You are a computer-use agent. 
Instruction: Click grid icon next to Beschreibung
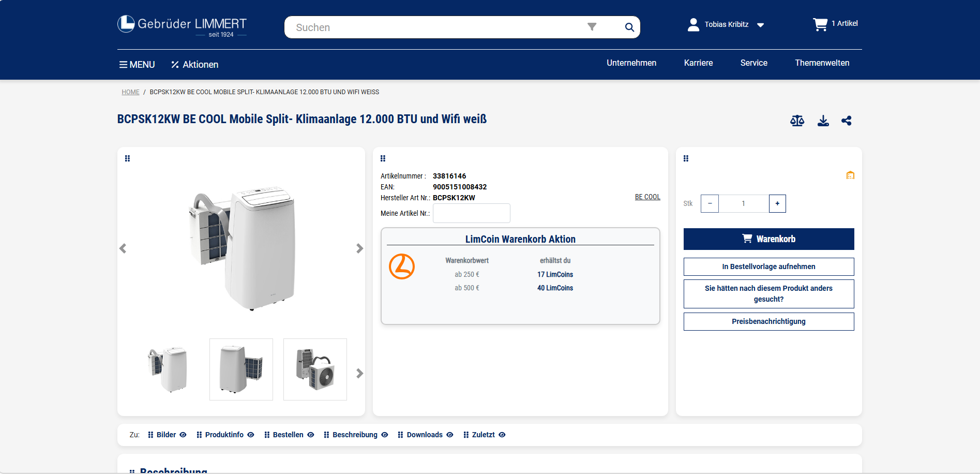click(x=326, y=435)
